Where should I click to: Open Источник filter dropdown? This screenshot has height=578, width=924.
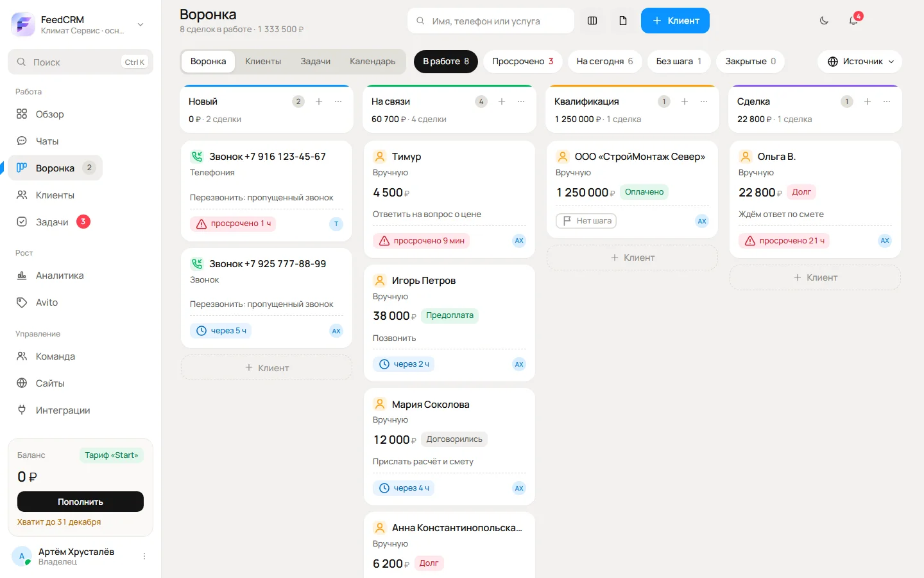860,62
